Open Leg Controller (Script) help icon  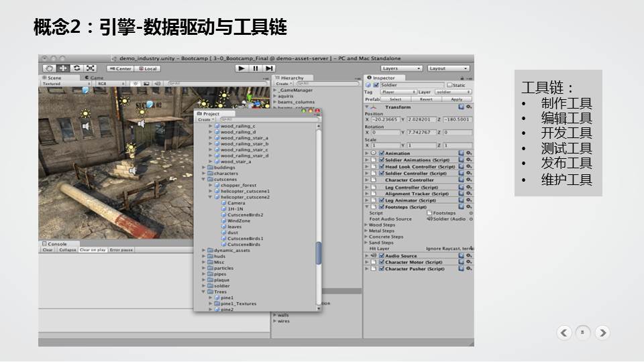(462, 187)
